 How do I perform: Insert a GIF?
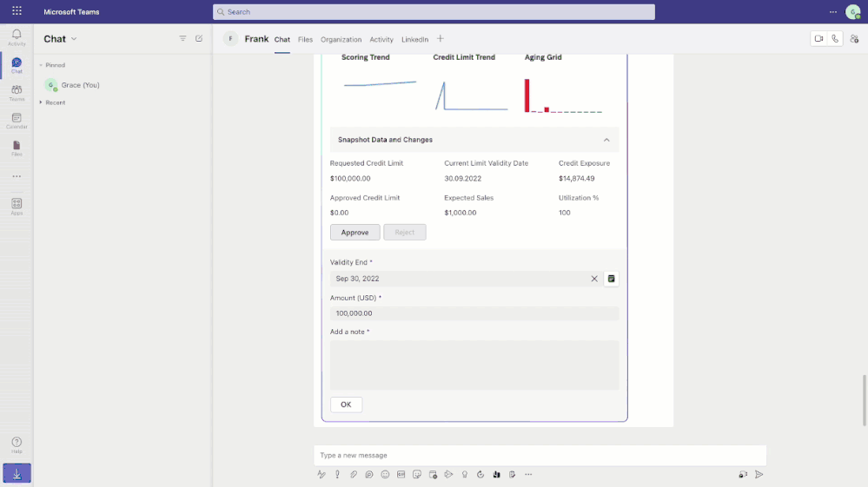tap(401, 474)
